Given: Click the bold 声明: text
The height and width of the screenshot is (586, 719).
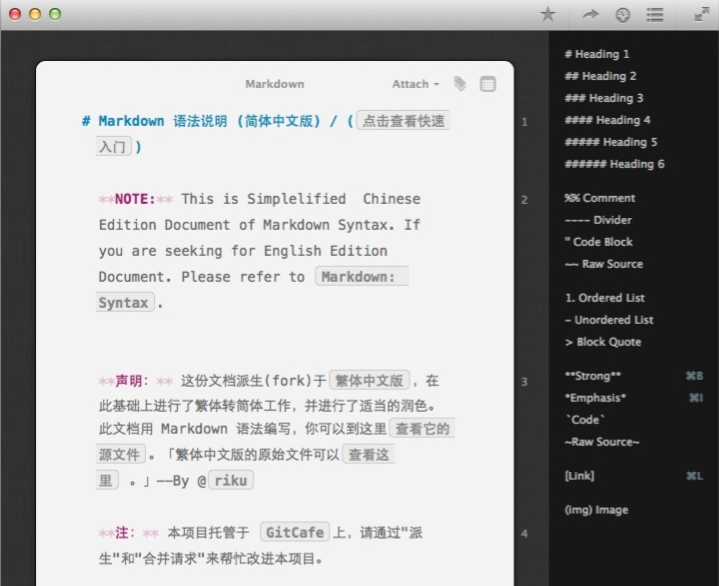Looking at the screenshot, I should click(x=132, y=381).
